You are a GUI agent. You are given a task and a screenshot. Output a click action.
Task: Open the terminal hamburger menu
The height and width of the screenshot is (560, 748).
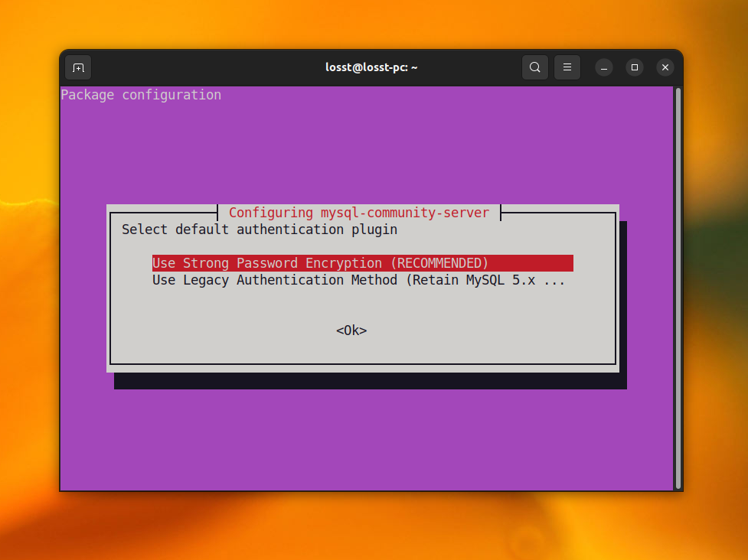point(567,67)
